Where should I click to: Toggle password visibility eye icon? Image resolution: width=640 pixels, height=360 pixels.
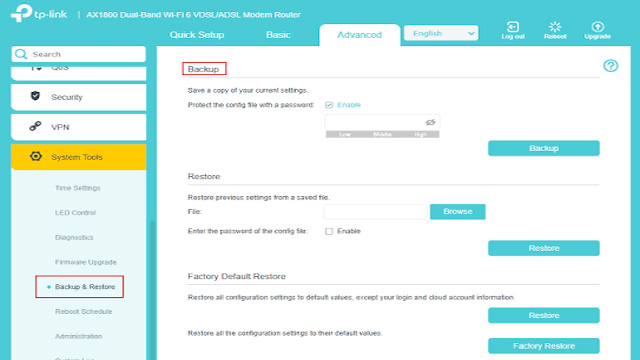tap(430, 122)
